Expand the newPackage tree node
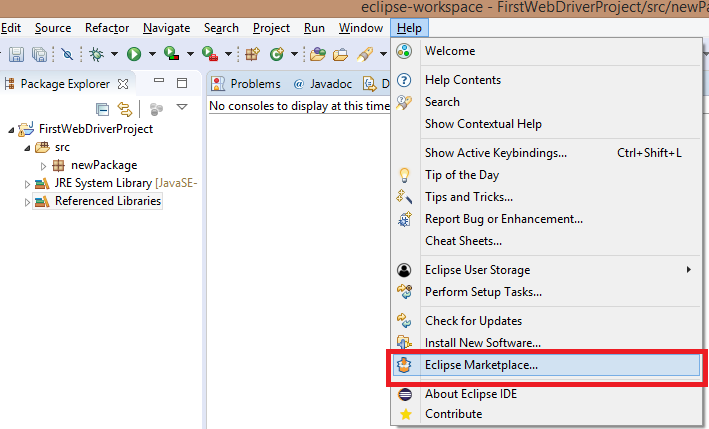This screenshot has width=709, height=429. pyautogui.click(x=43, y=165)
